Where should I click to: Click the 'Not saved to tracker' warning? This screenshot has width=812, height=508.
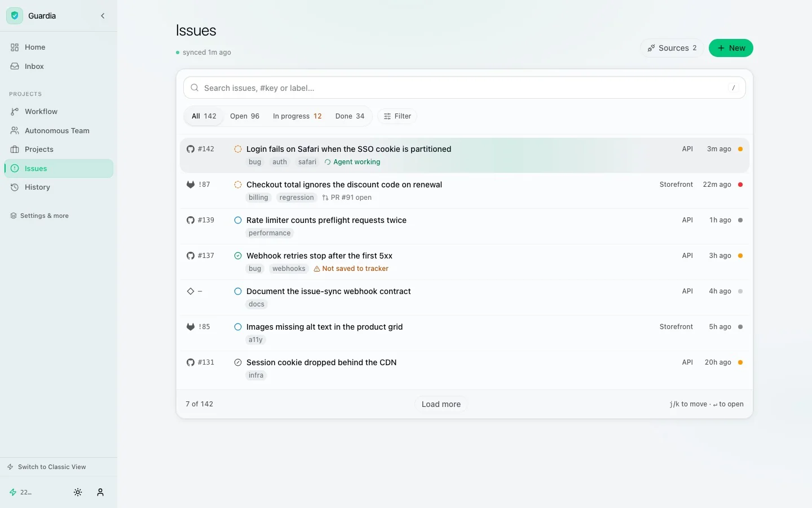click(x=351, y=269)
